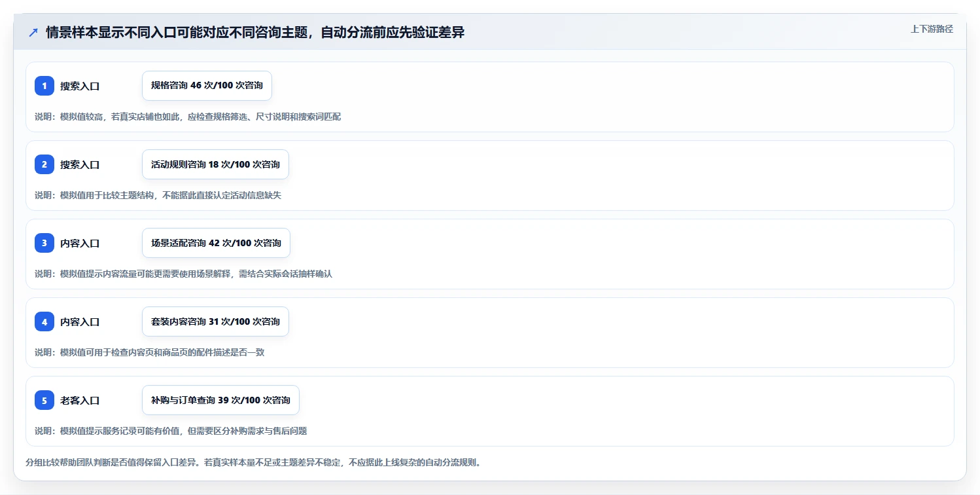Click the arrow icon beside the panel title
The image size is (980, 495).
click(33, 33)
